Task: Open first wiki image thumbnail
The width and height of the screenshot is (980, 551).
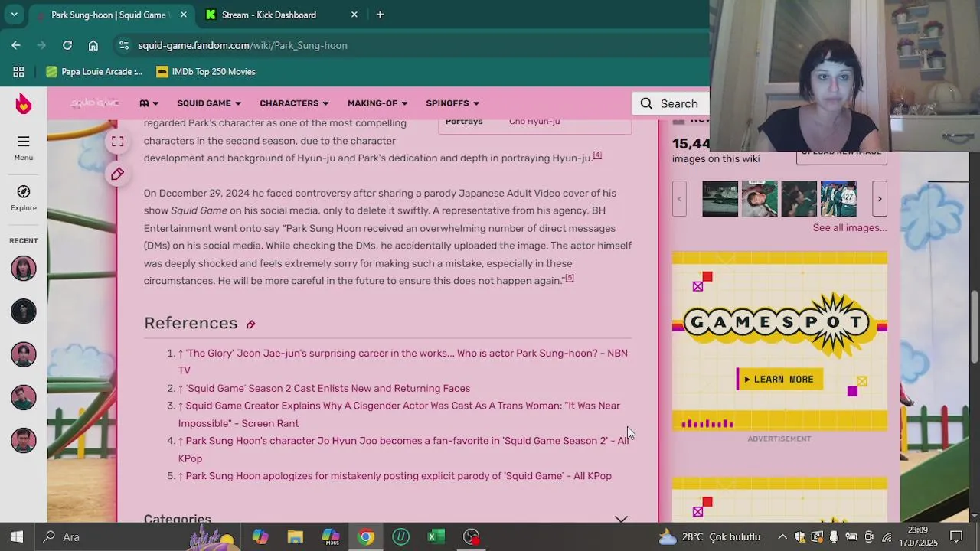Action: coord(720,199)
